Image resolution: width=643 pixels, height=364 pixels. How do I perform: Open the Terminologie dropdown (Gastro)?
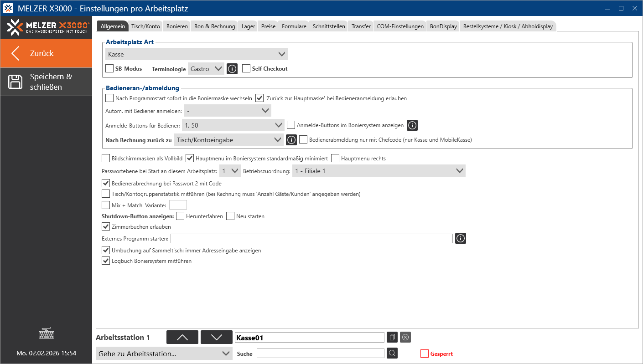[206, 69]
